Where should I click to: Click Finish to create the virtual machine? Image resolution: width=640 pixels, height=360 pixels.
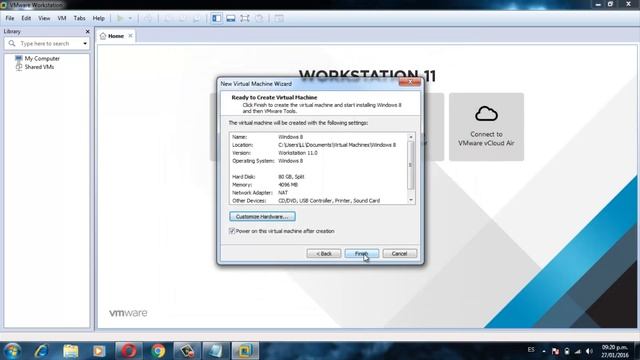tap(362, 253)
